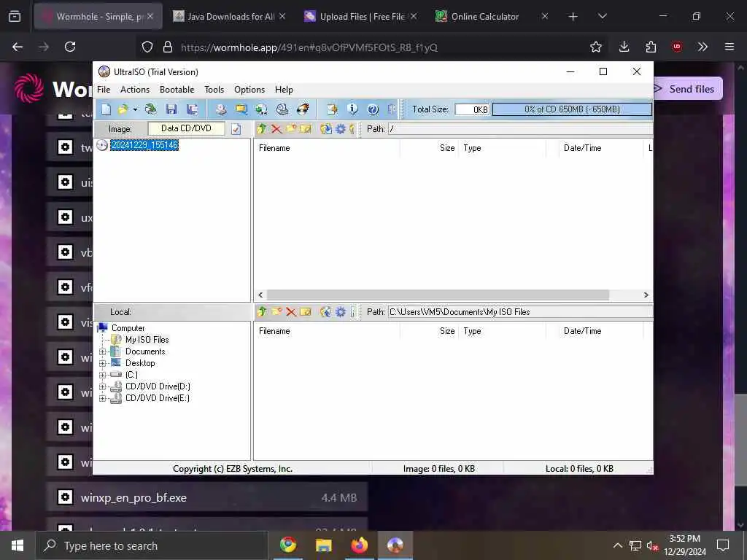The height and width of the screenshot is (560, 747).
Task: Open the Tools menu
Action: (214, 90)
